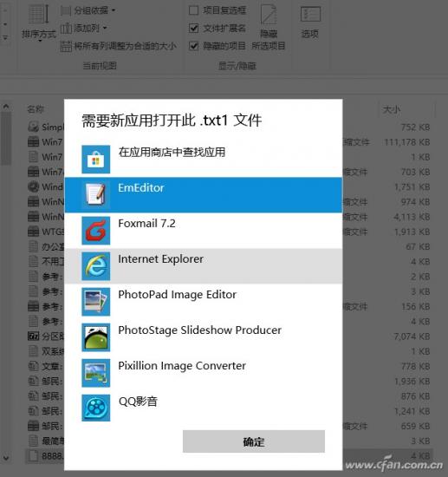
Task: Click the 最简 file entry in Explorer
Action: (x=46, y=441)
